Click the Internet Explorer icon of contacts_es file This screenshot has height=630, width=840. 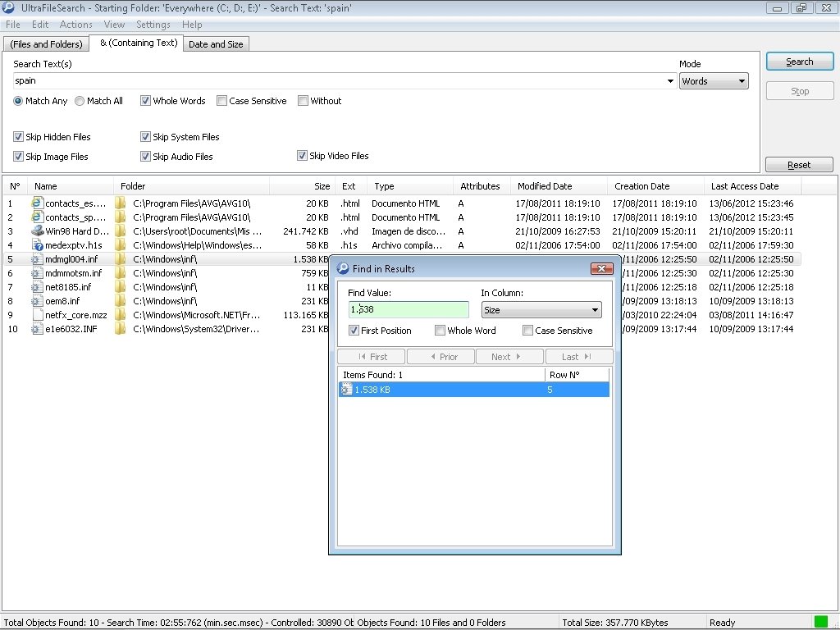tap(37, 203)
